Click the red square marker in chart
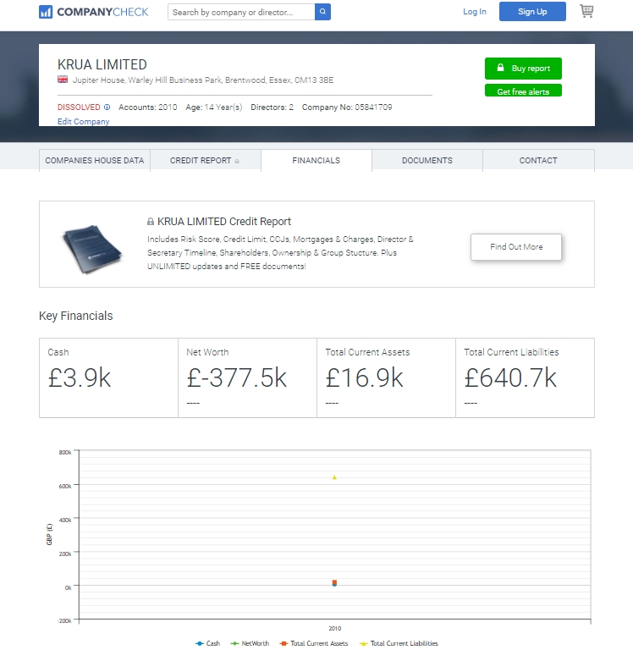This screenshot has height=672, width=633. [334, 582]
